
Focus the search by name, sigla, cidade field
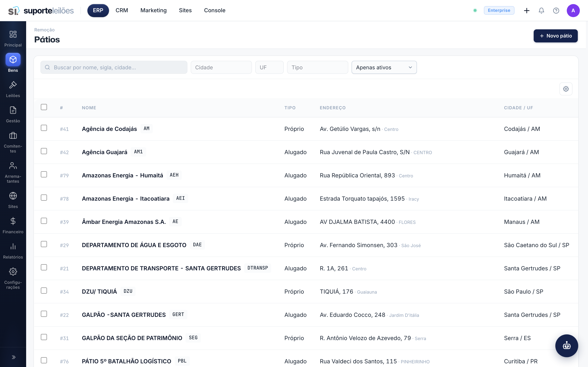tap(114, 67)
